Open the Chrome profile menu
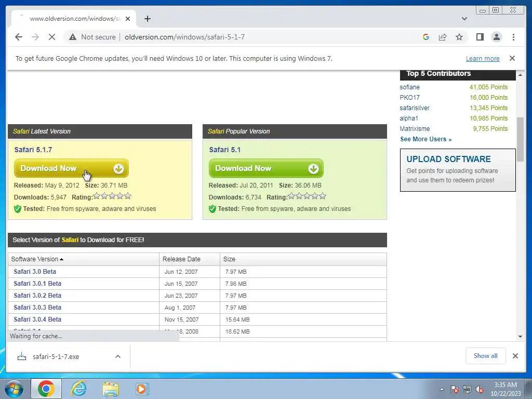The image size is (532, 399). [496, 37]
